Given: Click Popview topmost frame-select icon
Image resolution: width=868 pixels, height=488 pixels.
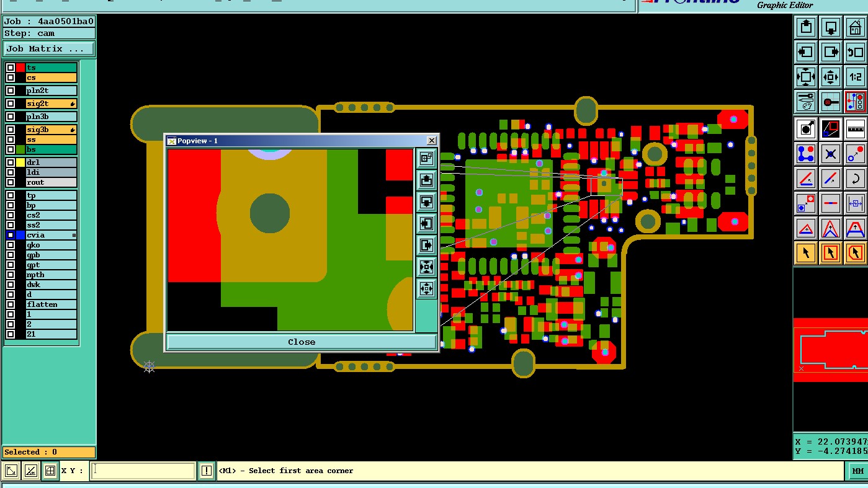Looking at the screenshot, I should [x=426, y=158].
